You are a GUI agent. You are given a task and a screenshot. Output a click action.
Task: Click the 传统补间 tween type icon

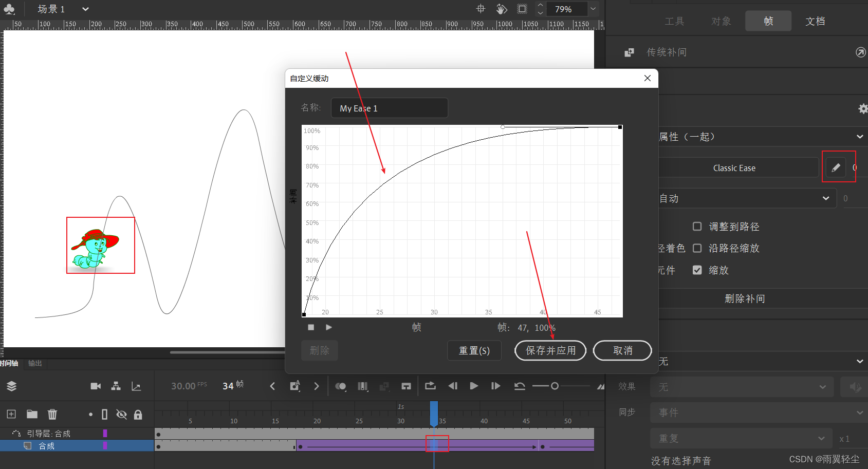[629, 52]
